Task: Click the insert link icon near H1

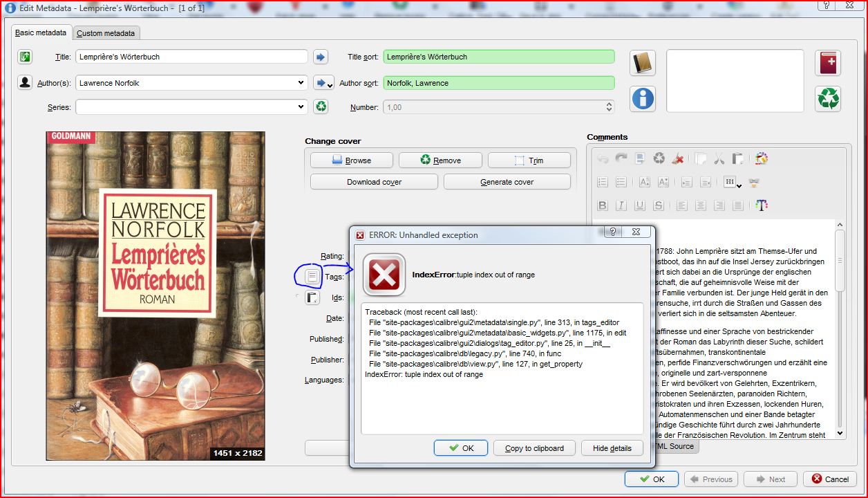Action: coord(754,183)
